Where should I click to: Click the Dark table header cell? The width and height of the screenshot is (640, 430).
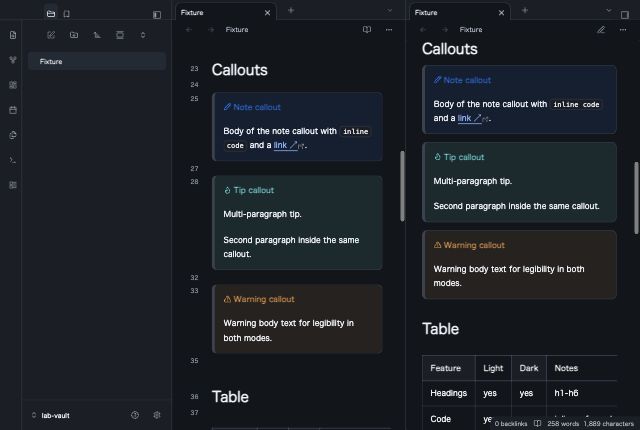point(529,368)
